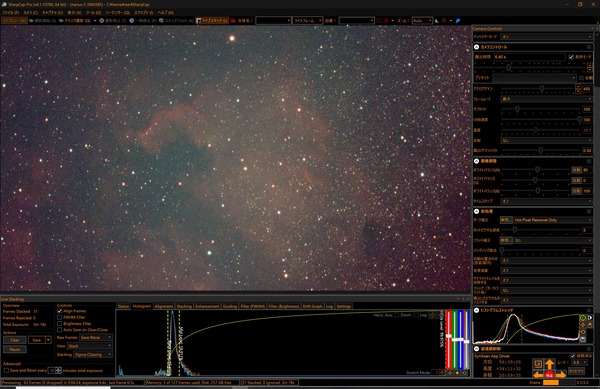Switch to the Enhancement tab
600x389 pixels.
coord(207,306)
